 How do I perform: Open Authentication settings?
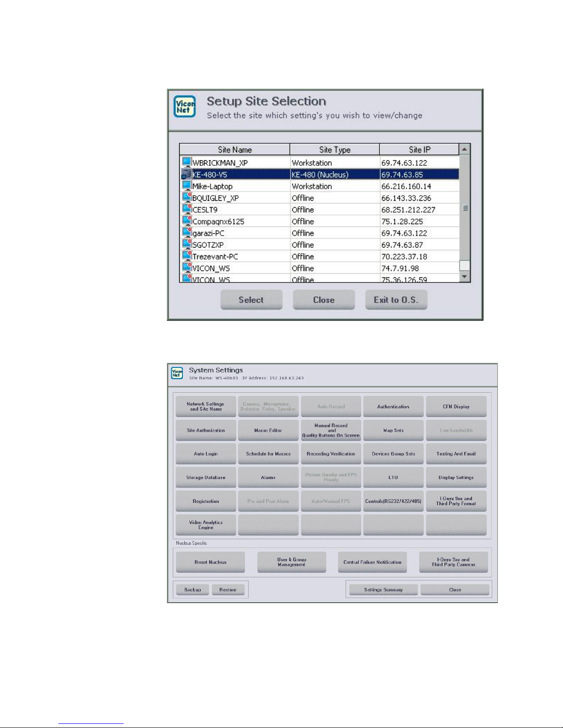[x=393, y=406]
